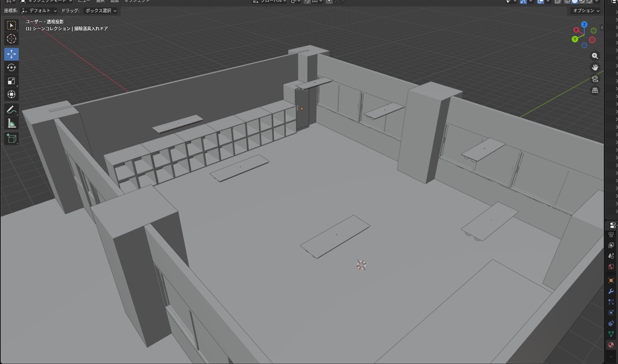Click the ユーザー・透視投影 view label
The image size is (618, 364).
click(45, 22)
